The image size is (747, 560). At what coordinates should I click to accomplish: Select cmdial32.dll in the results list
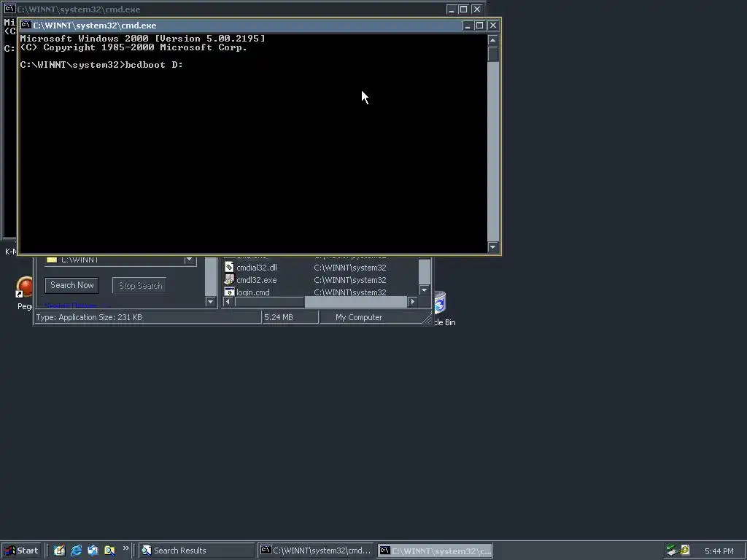[x=256, y=268]
